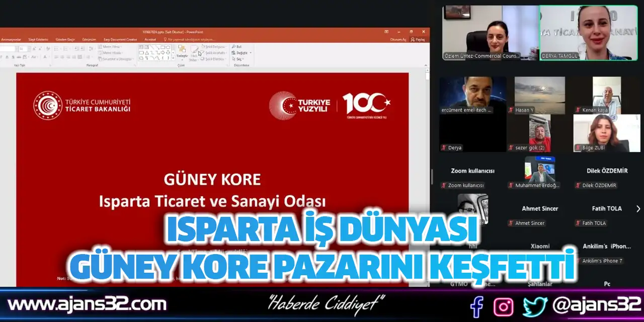Open the Animasyonlar ribbon tab
The height and width of the screenshot is (322, 644).
click(x=11, y=39)
